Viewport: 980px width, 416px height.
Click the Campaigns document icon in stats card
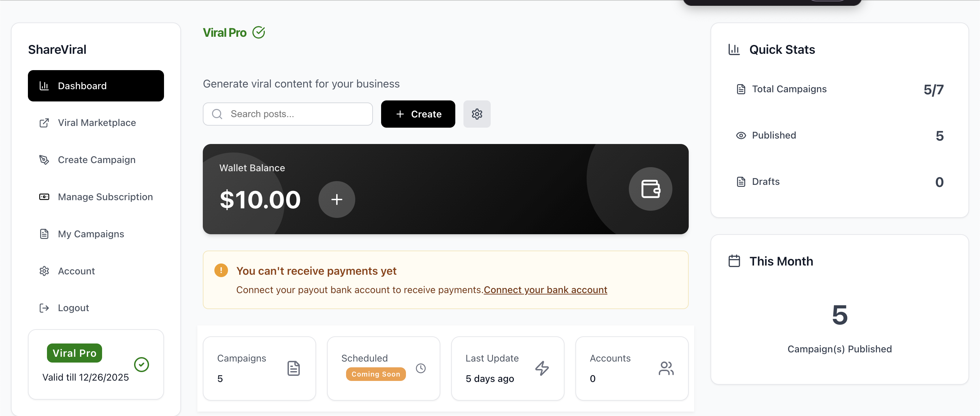[293, 368]
